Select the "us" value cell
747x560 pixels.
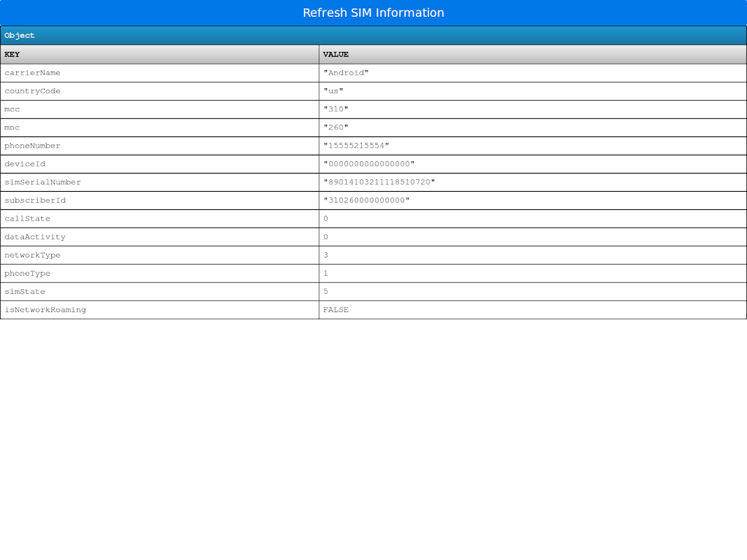point(533,91)
